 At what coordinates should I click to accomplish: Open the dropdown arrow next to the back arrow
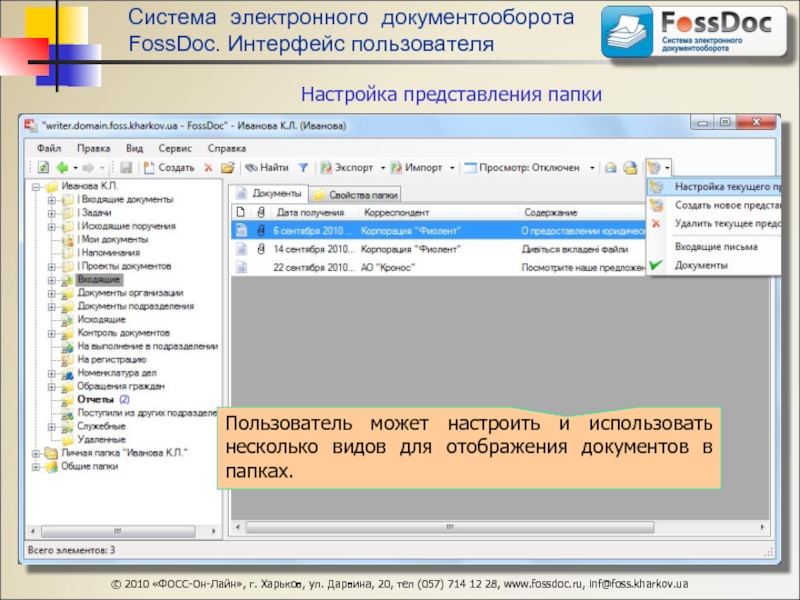(76, 167)
